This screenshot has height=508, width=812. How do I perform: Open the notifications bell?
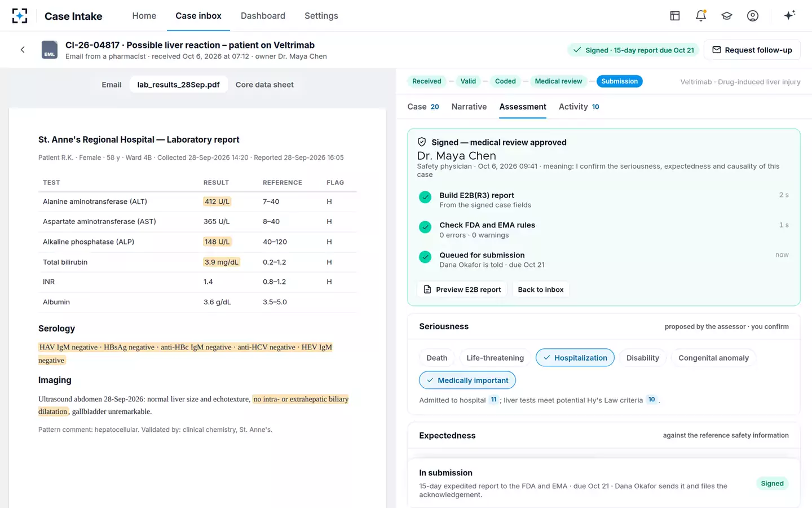tap(701, 16)
